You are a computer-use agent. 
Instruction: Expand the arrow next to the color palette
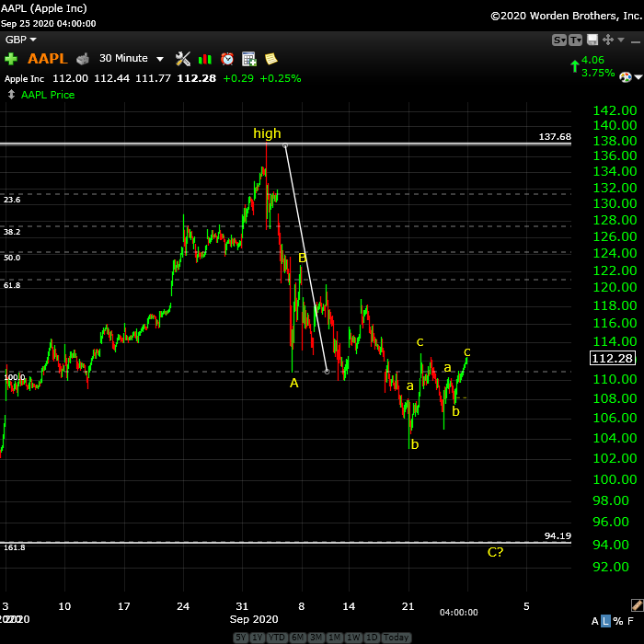click(x=638, y=77)
